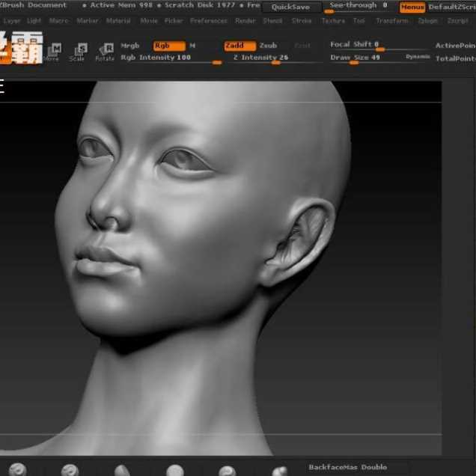Click the Active Mem 998 readout

[121, 5]
